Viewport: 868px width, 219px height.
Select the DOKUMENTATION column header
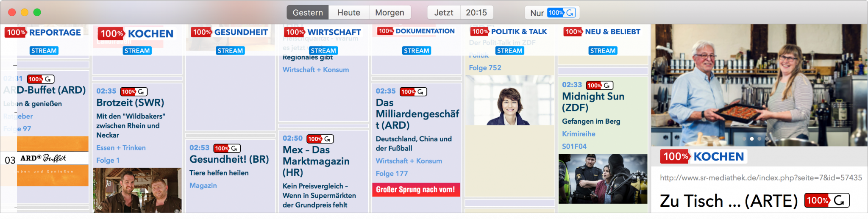click(x=416, y=31)
